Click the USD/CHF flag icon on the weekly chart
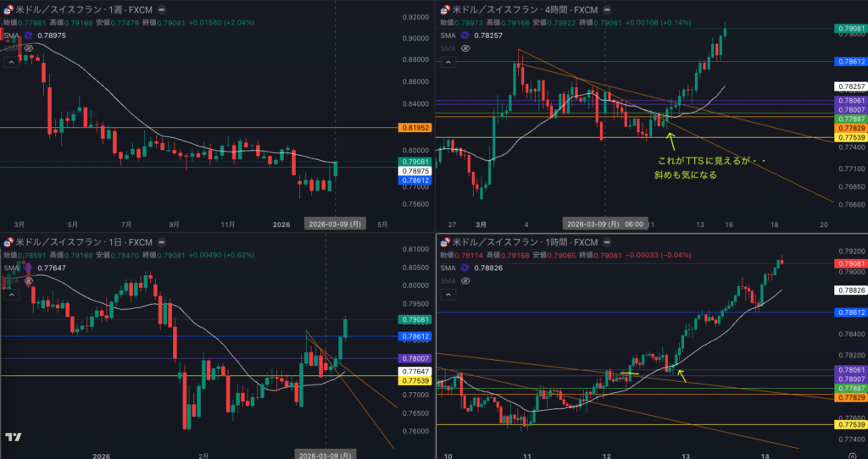 [8, 10]
